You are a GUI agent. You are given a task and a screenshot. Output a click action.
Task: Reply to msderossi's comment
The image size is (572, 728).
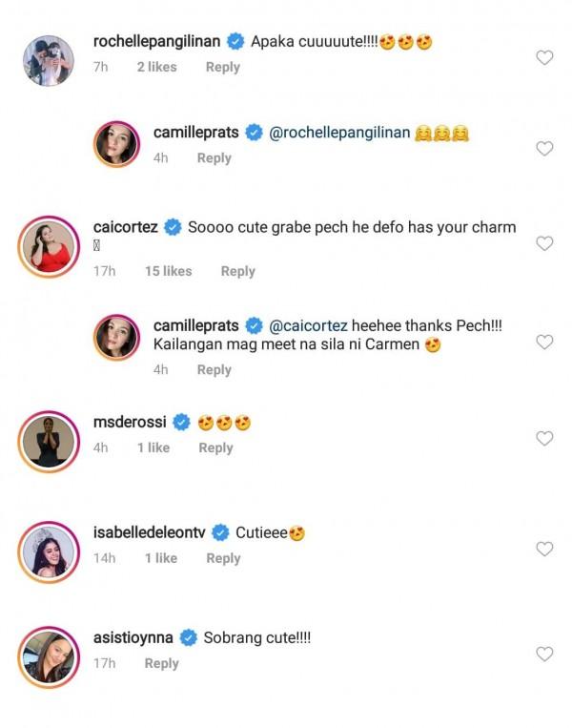coord(215,447)
